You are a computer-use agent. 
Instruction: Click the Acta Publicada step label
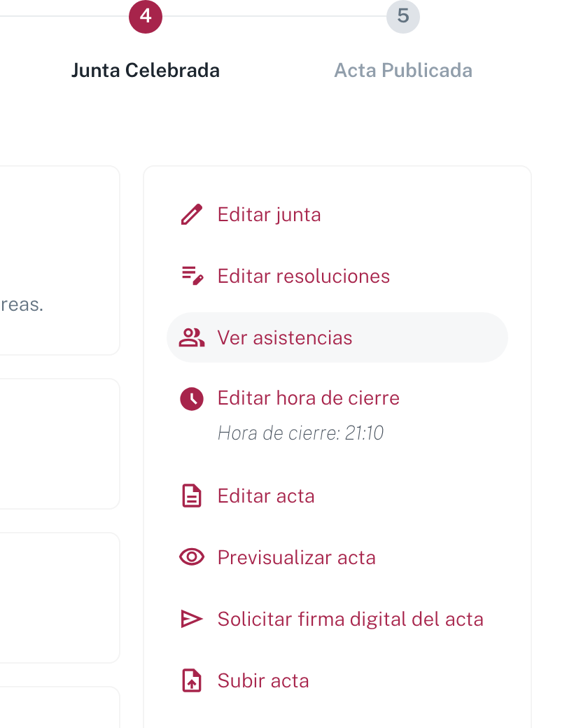[x=403, y=71]
